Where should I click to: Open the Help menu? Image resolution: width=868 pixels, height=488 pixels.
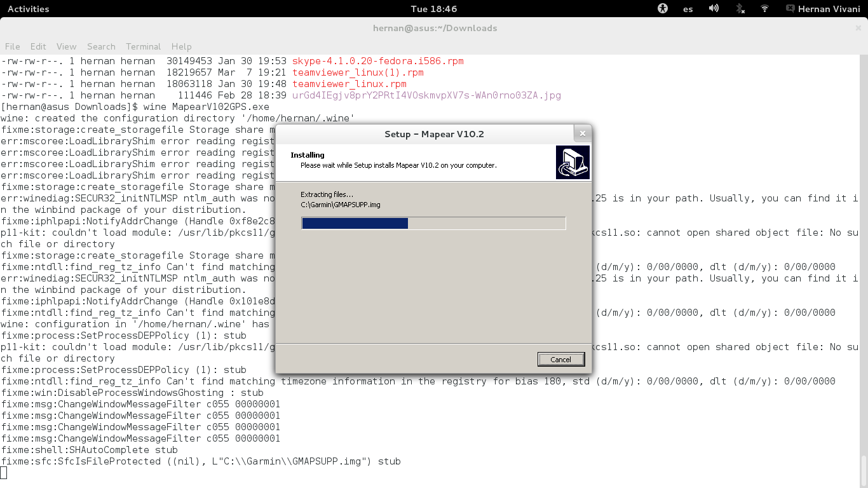click(x=181, y=46)
